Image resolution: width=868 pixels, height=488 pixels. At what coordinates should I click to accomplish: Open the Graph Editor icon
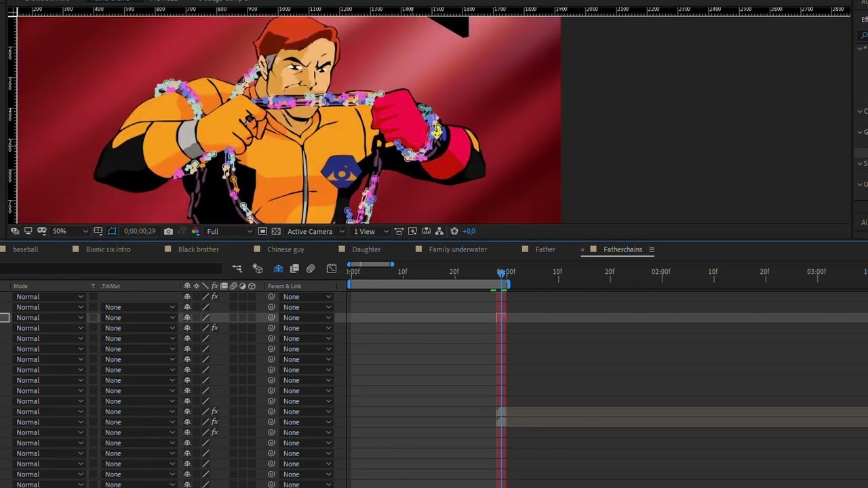click(332, 268)
